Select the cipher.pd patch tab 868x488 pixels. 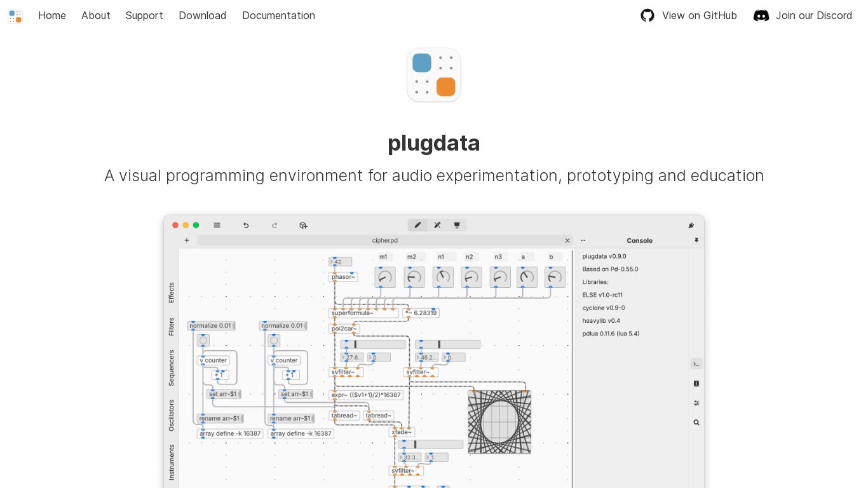[385, 240]
